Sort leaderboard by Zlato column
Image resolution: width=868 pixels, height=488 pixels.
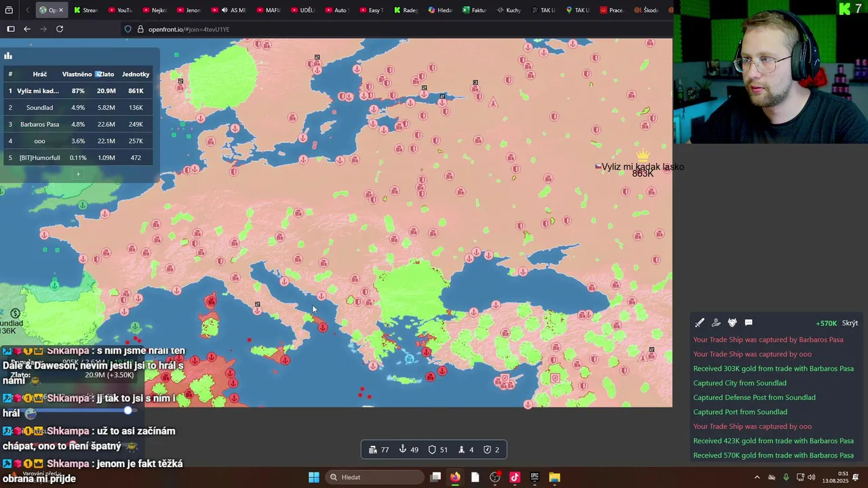105,74
